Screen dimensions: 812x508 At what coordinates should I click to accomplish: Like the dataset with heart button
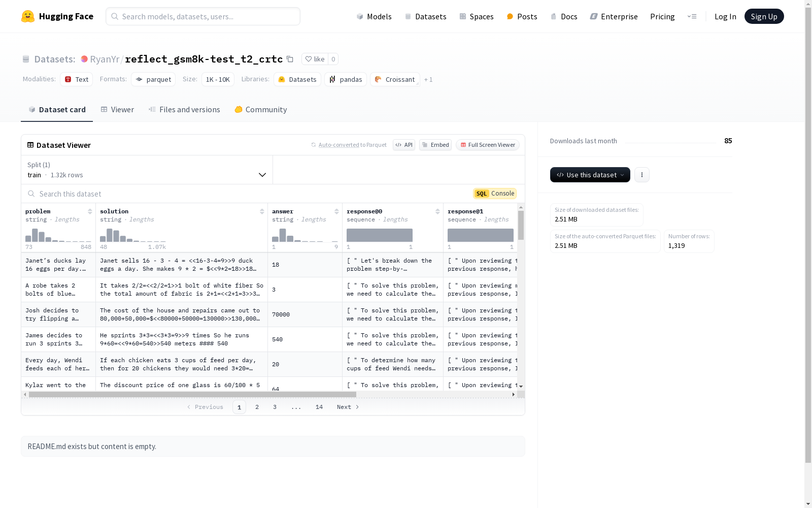[x=315, y=59]
